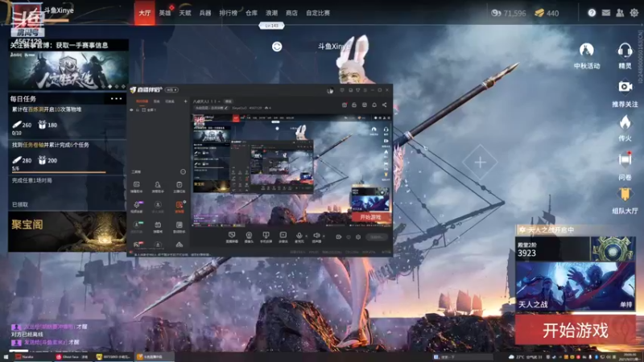Switch to the 天赋 tab
The width and height of the screenshot is (644, 362).
[185, 13]
